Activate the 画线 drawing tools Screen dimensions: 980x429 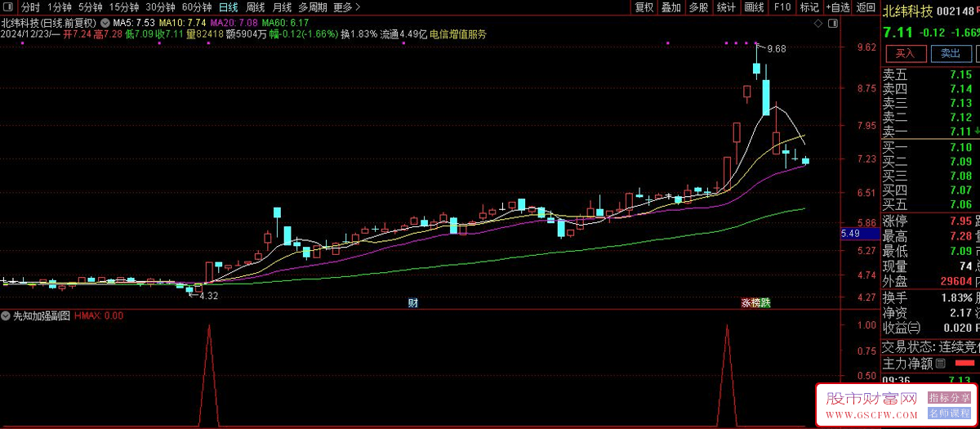click(x=754, y=7)
